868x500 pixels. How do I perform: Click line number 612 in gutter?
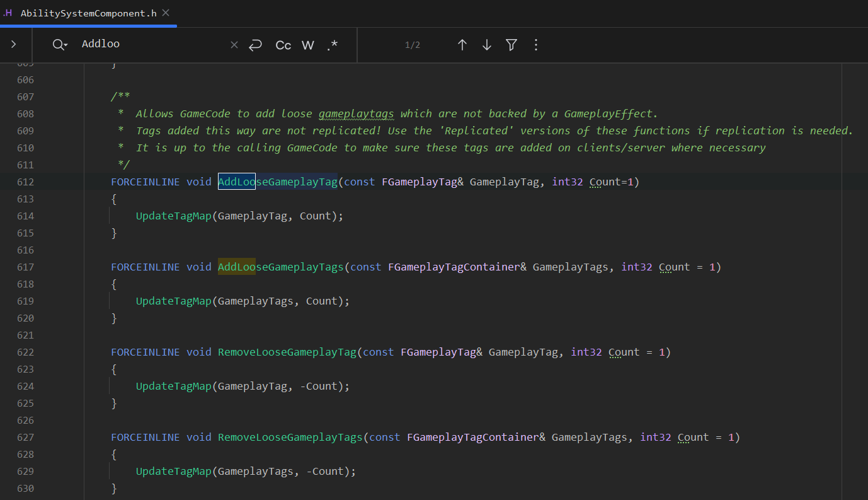(25, 182)
